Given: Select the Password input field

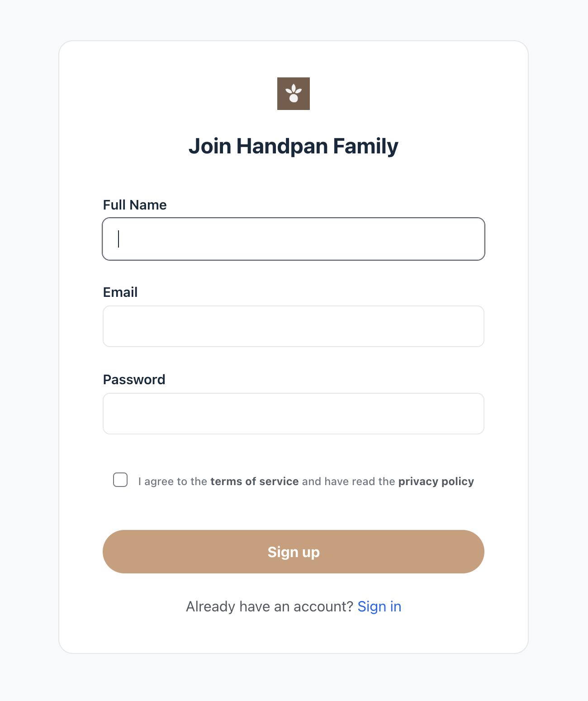Looking at the screenshot, I should (294, 414).
